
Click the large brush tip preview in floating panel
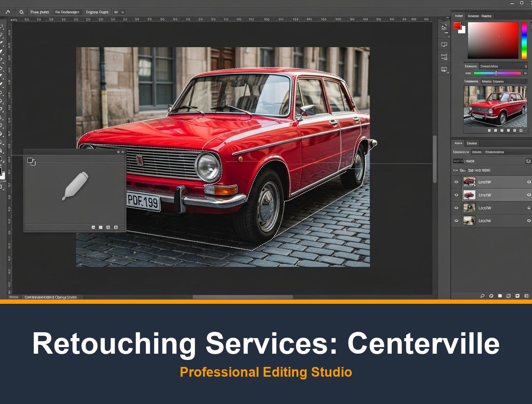pos(75,186)
